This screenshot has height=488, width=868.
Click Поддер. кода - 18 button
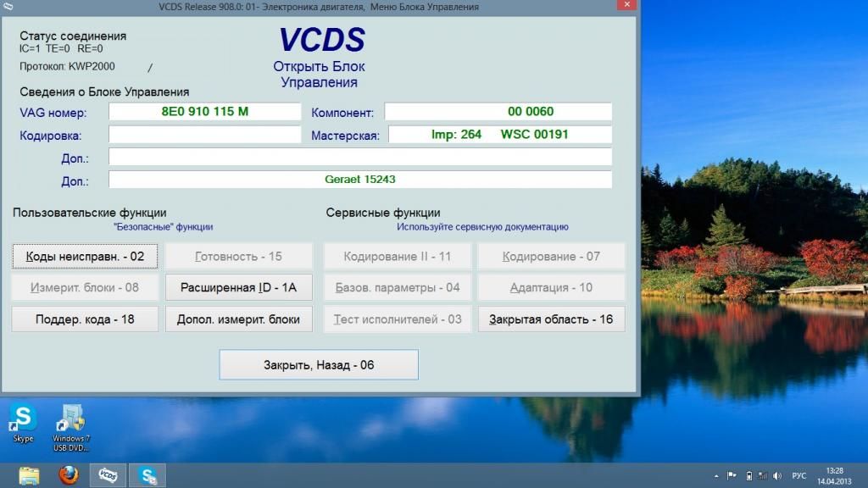(85, 319)
